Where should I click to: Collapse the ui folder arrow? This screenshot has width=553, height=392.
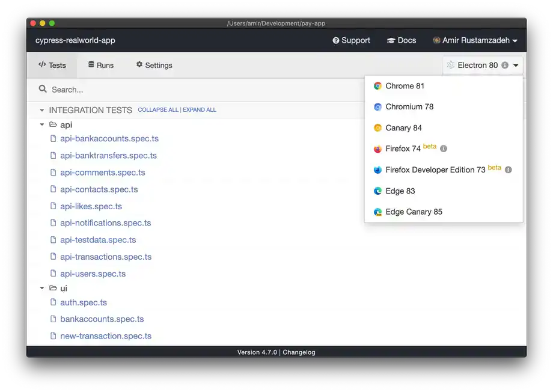[42, 288]
